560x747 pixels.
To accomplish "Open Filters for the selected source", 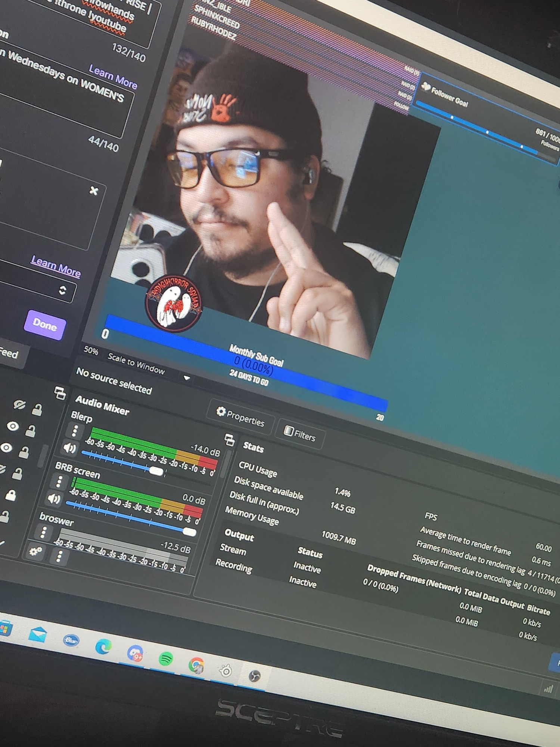I will 300,433.
